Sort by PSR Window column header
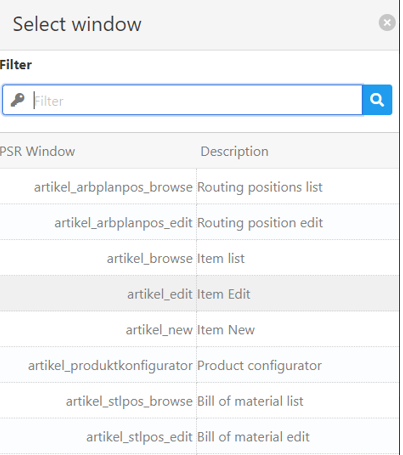This screenshot has width=403, height=455. [x=37, y=151]
